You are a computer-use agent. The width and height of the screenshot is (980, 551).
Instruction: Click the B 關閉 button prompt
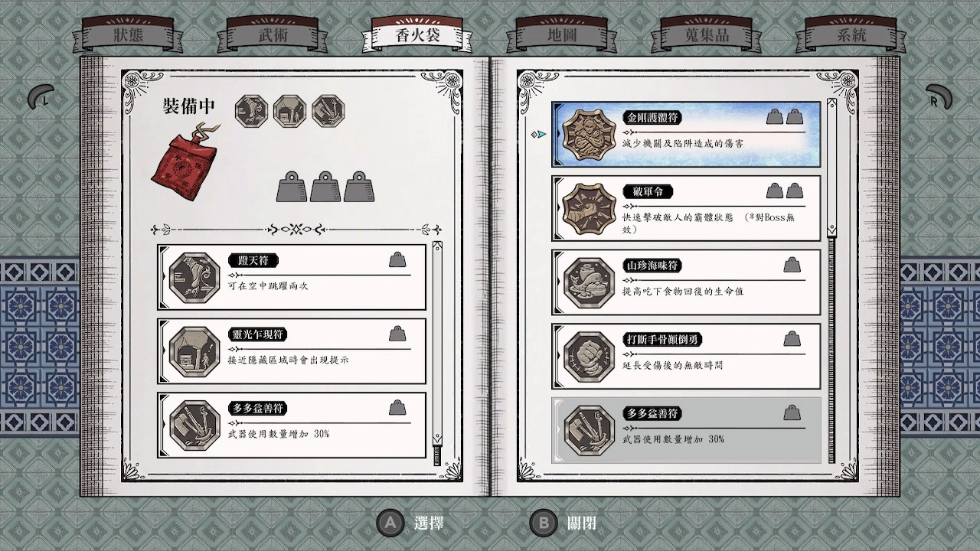coord(563,523)
